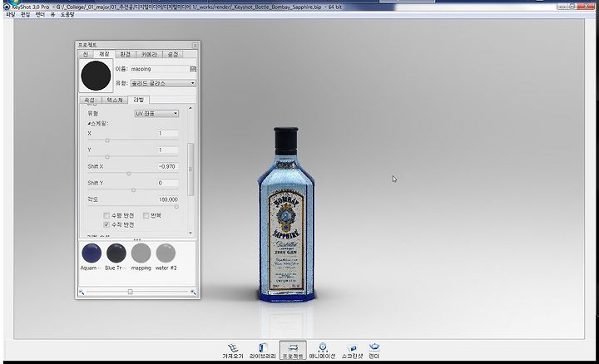Click the 각도 value 180.000 field
This screenshot has width=599, height=364.
point(168,199)
